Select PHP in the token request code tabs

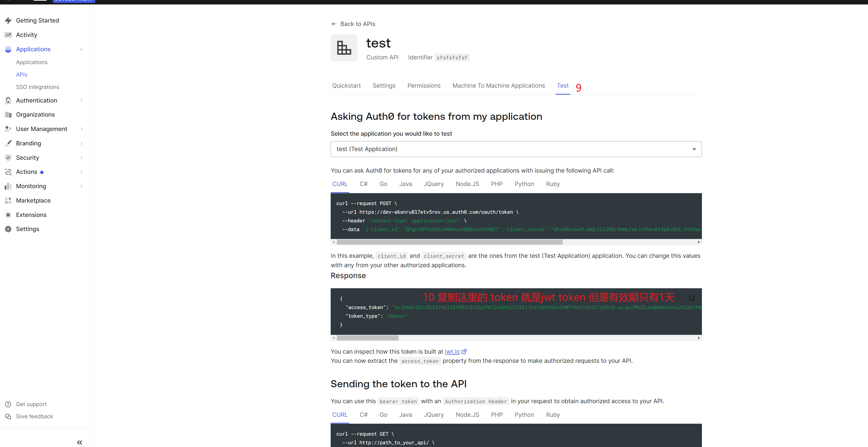(497, 184)
